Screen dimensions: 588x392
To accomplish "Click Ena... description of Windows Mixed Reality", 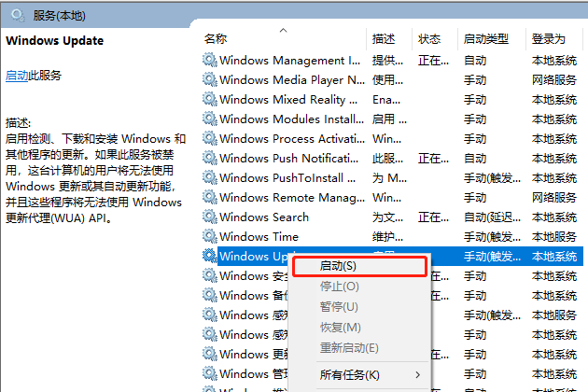I will point(386,100).
